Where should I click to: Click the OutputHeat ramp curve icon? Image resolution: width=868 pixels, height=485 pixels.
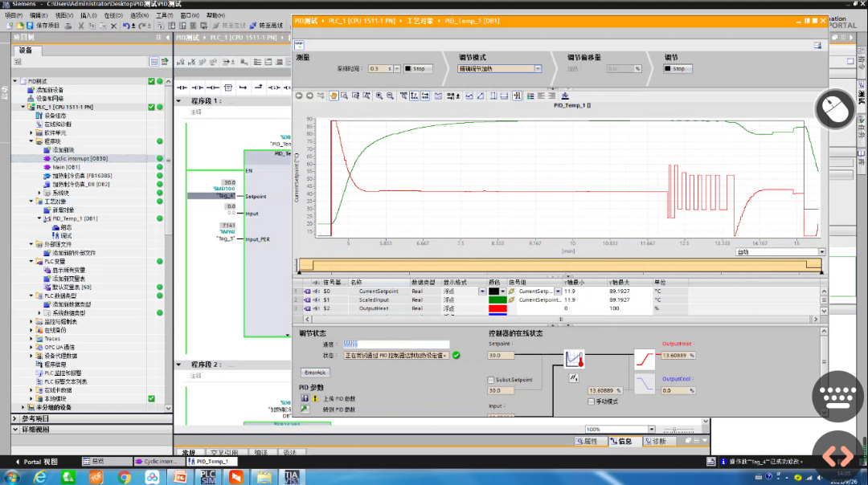point(645,360)
